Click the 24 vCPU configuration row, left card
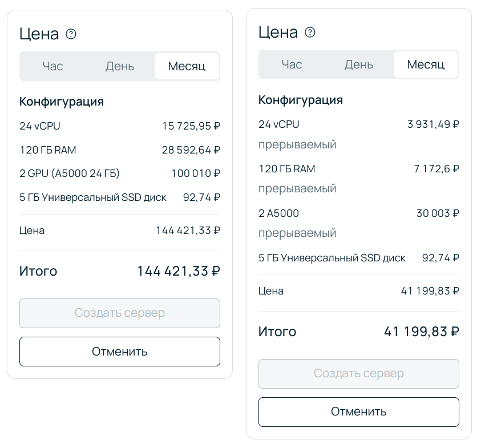Viewport: 481px width, 448px height. pos(119,126)
